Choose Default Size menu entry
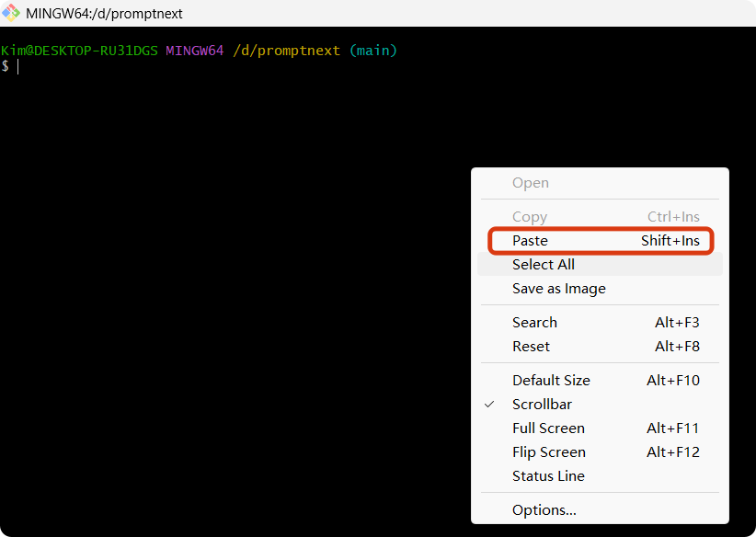 click(x=601, y=380)
